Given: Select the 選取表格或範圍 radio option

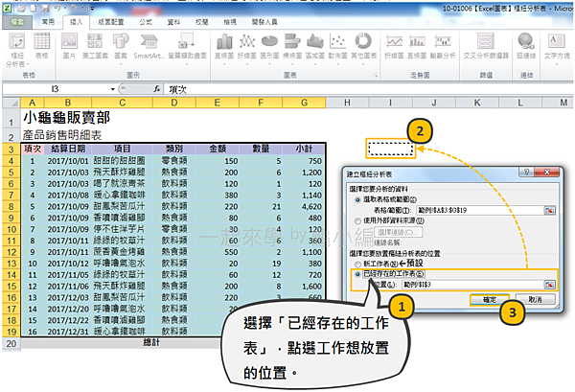Looking at the screenshot, I should coord(357,200).
